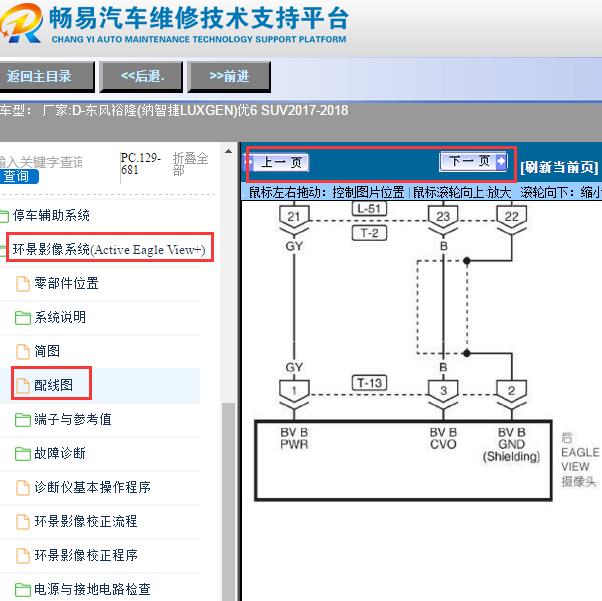Go forward with the >>前进 button

point(229,76)
